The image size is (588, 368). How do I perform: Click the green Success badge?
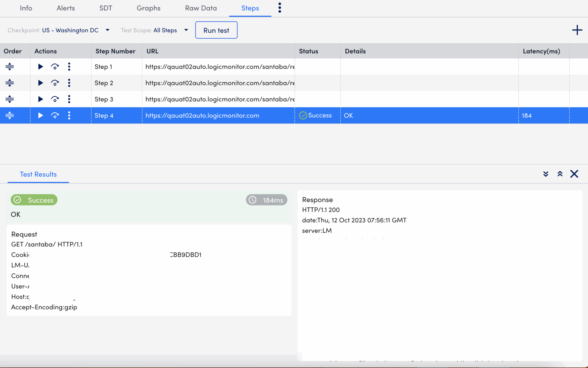(34, 200)
